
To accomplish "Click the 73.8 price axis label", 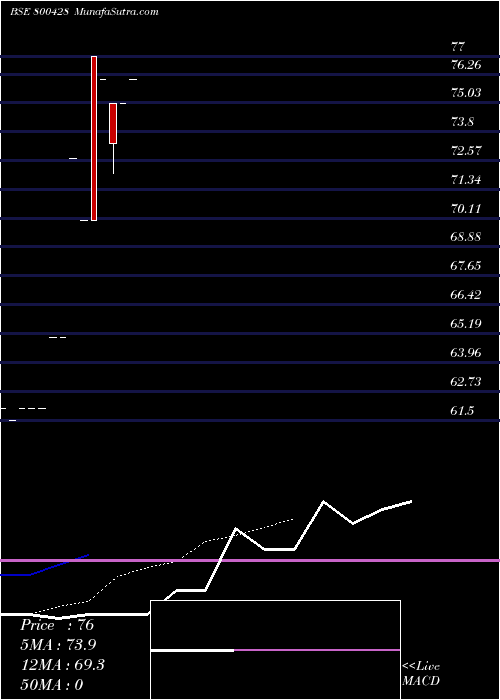I will click(462, 121).
